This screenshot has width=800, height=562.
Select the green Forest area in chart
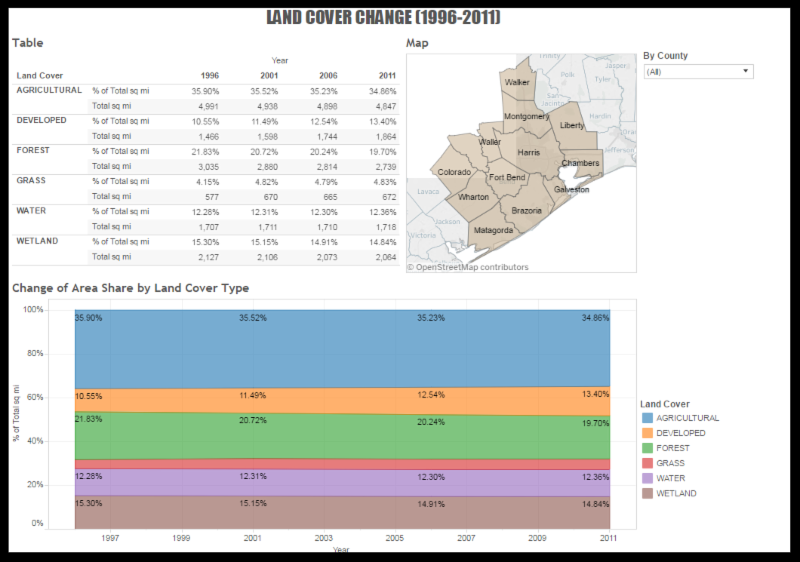(x=342, y=436)
